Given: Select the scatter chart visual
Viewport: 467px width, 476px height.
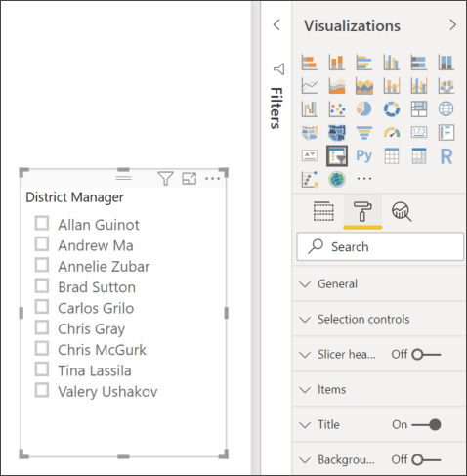Looking at the screenshot, I should [x=337, y=108].
